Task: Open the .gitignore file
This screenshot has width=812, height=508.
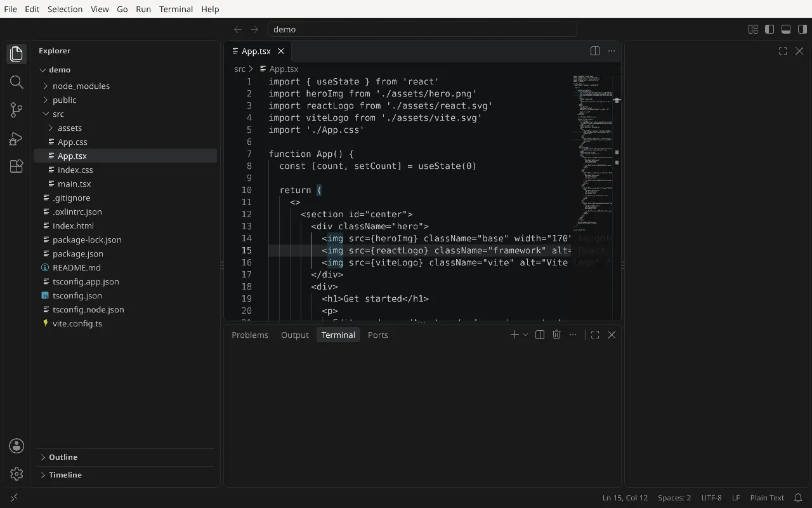Action: click(x=125, y=197)
